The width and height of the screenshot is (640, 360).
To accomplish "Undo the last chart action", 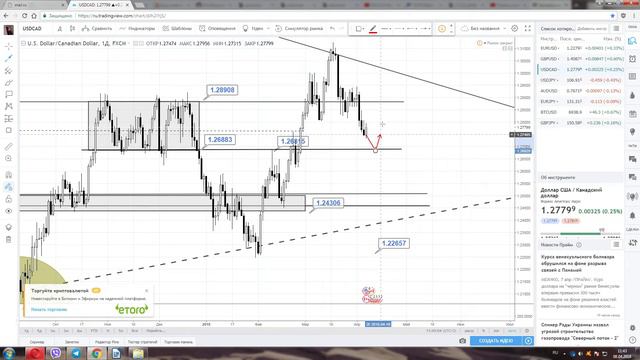I will coord(332,29).
